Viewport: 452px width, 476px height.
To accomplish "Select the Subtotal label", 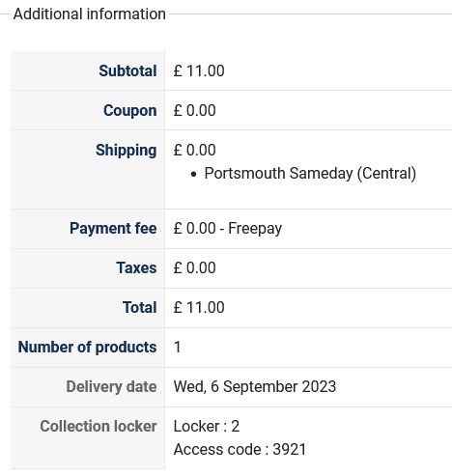I will (x=127, y=70).
